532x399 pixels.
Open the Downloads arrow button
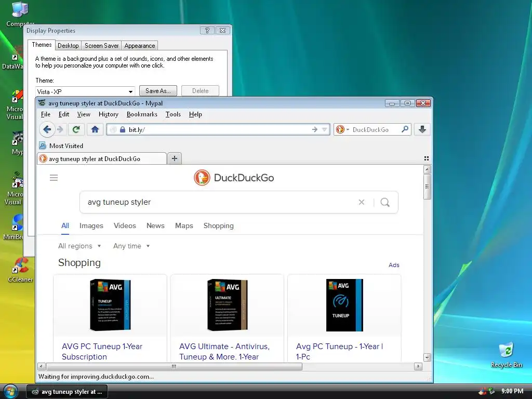pyautogui.click(x=422, y=129)
